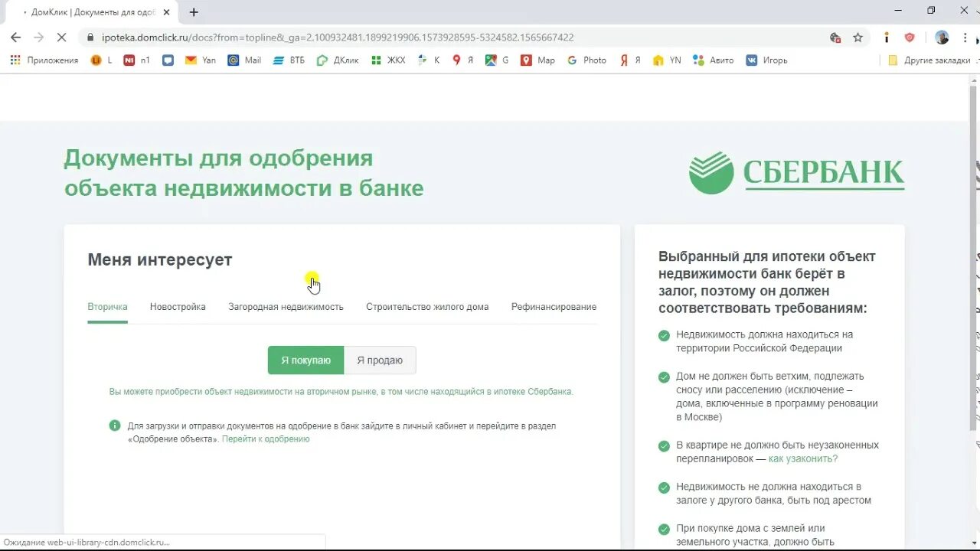980x551 pixels.
Task: Open the Google Photo bookmark
Action: coord(586,60)
